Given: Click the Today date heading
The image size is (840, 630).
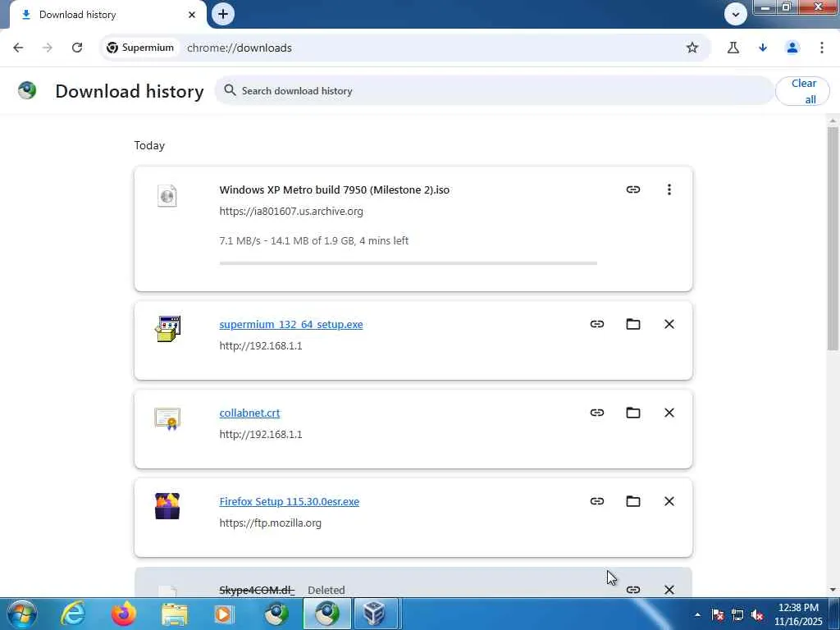Looking at the screenshot, I should tap(149, 146).
